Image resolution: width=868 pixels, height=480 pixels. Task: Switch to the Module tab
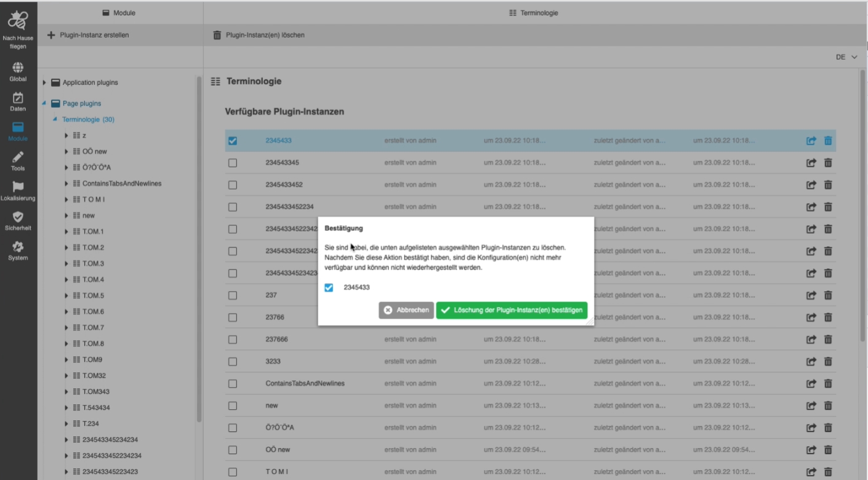119,13
